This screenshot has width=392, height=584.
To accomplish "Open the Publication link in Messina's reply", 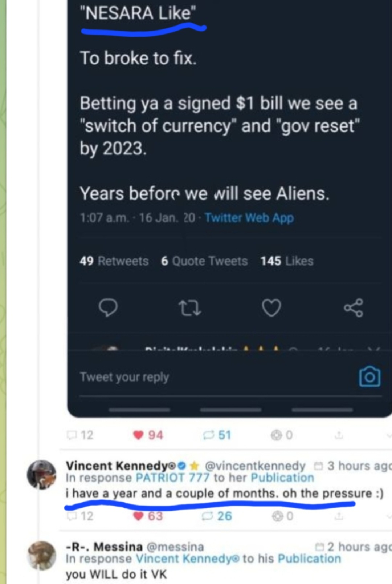I will (x=309, y=559).
